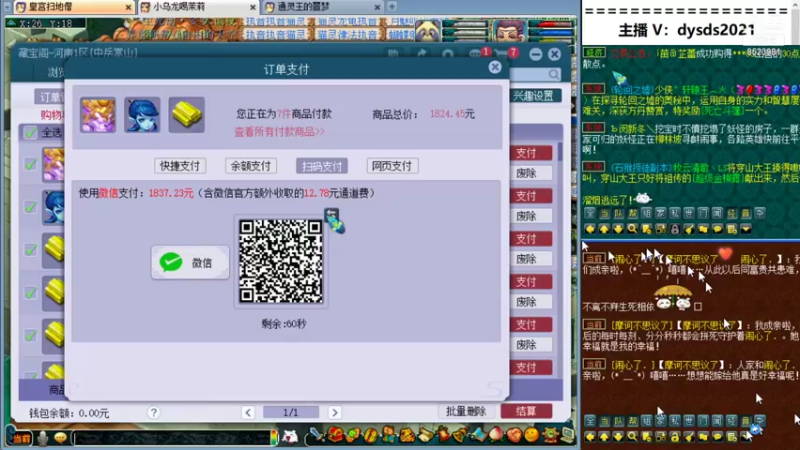Click the left arrow in upper chat toolbar
The height and width of the screenshot is (450, 800).
tap(590, 229)
